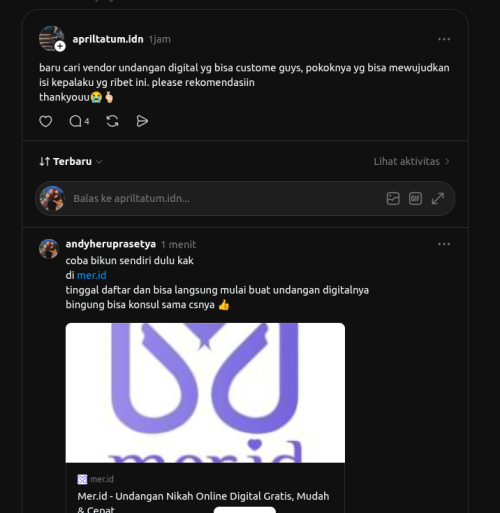Open more options for apriltatum.idn's post

click(444, 39)
